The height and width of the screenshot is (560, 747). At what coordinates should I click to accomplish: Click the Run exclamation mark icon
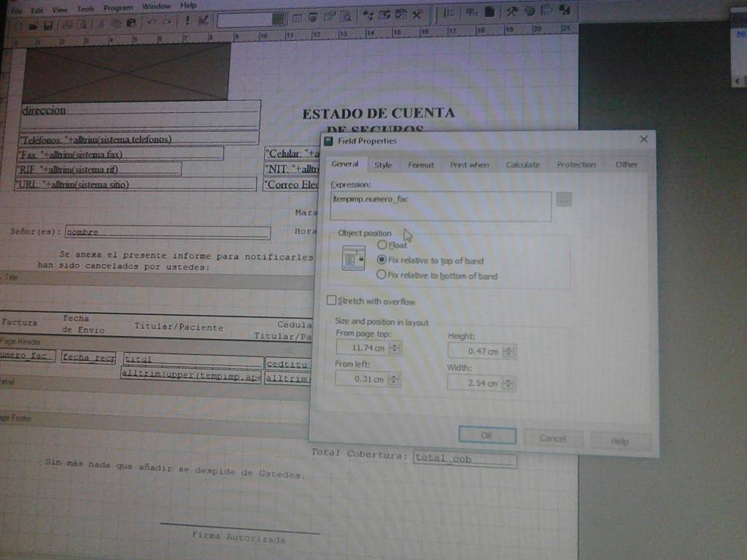point(187,20)
